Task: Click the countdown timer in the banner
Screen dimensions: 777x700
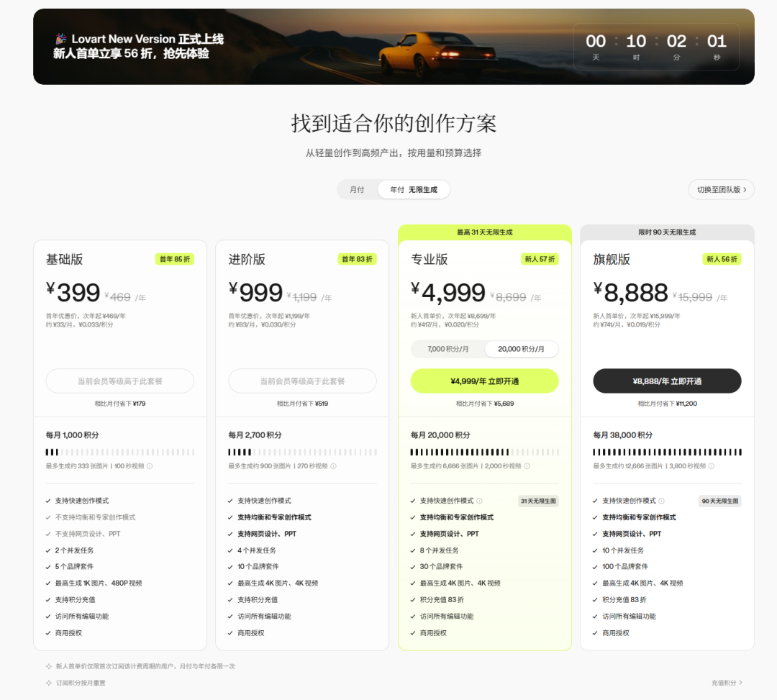Action: pos(656,47)
